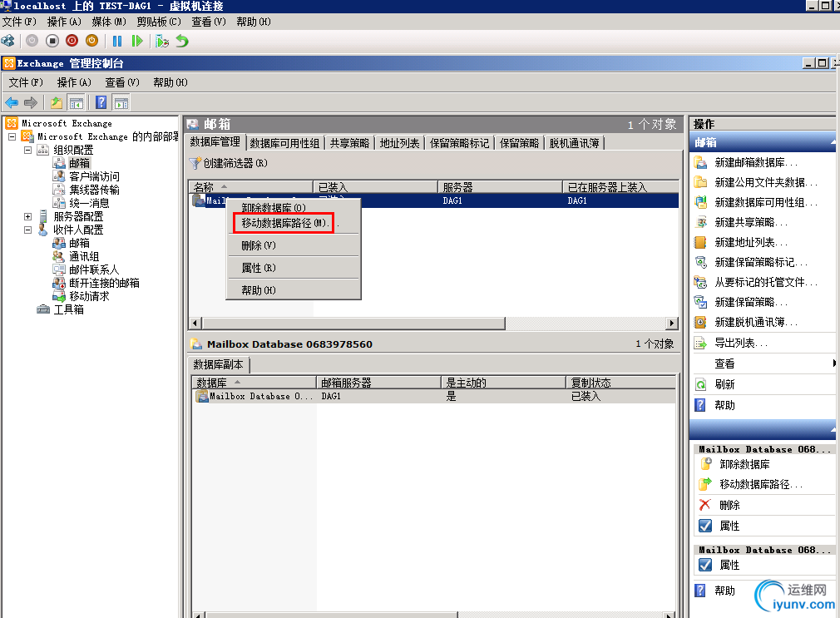Viewport: 840px width, 618px height.
Task: Choose 帮助(H) from context menu
Action: click(x=258, y=290)
